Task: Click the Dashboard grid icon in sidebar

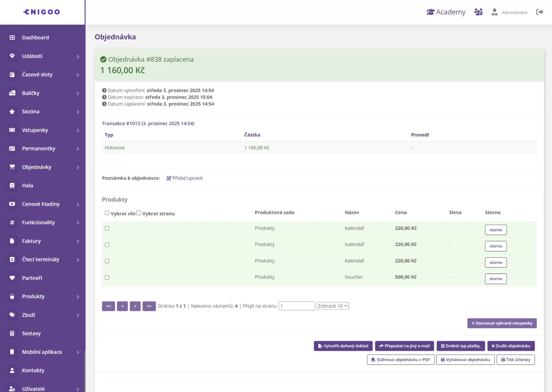Action: pos(12,37)
